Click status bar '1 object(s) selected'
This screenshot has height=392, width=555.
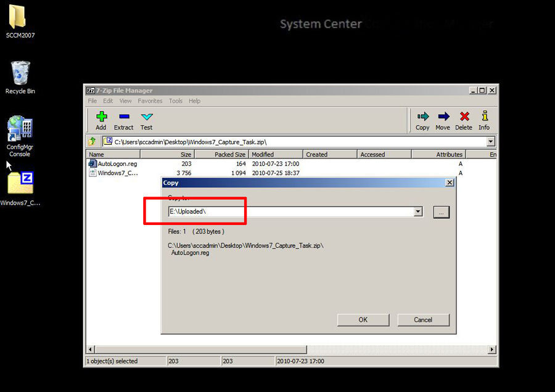(112, 361)
